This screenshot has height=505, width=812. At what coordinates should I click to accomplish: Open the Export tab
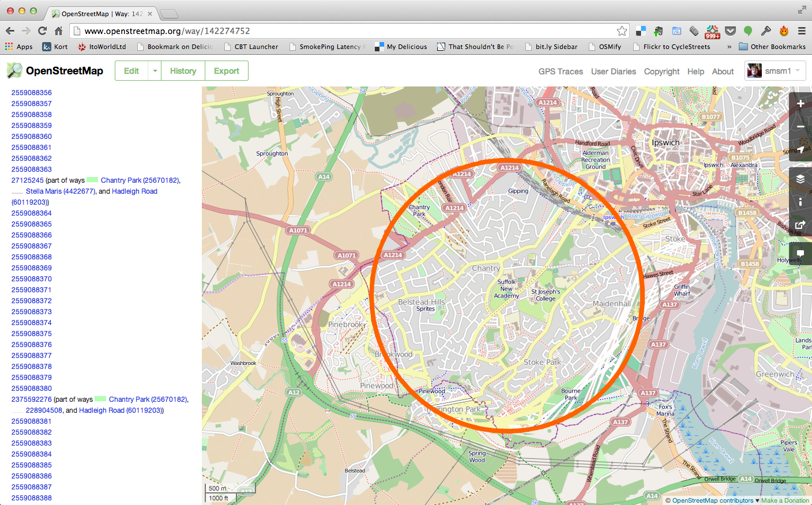pos(227,71)
